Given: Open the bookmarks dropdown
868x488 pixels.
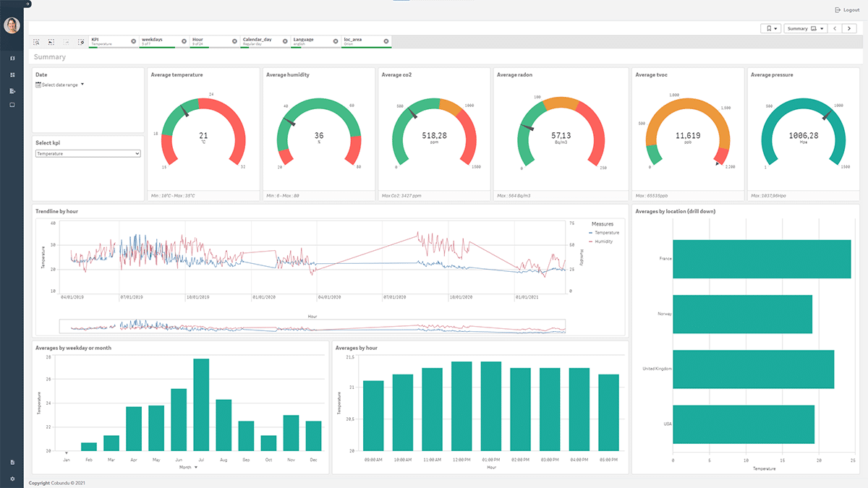Looking at the screenshot, I should pyautogui.click(x=770, y=28).
